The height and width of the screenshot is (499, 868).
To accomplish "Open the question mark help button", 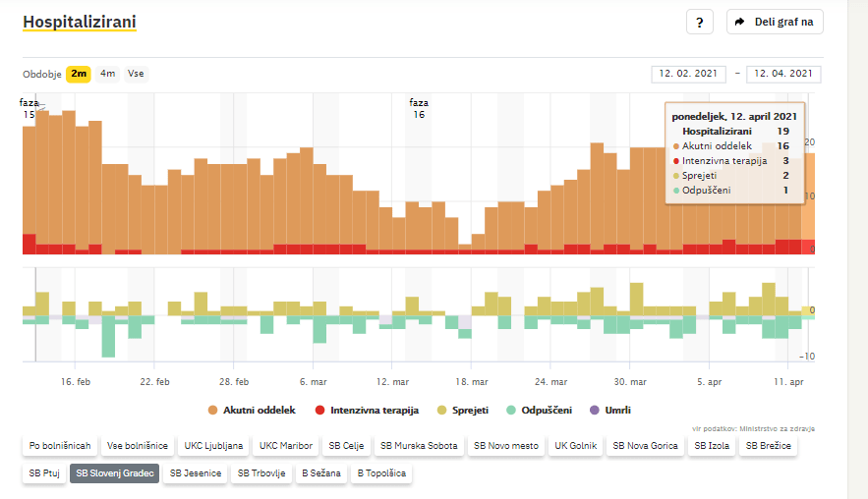I will pyautogui.click(x=699, y=23).
